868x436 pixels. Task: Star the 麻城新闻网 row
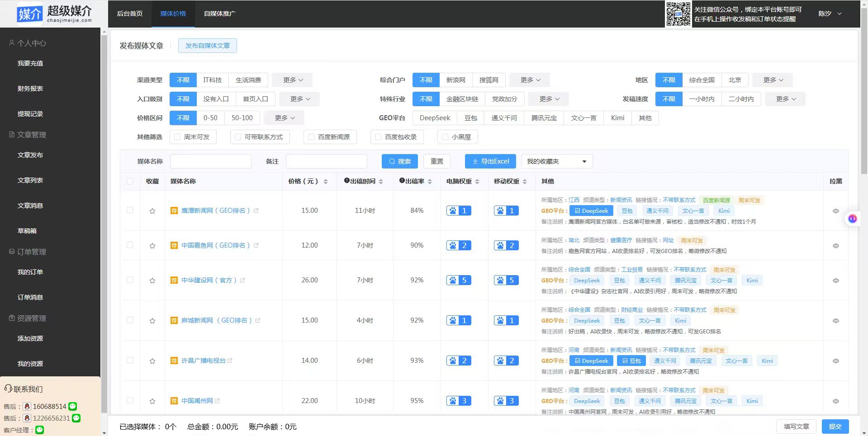click(152, 321)
